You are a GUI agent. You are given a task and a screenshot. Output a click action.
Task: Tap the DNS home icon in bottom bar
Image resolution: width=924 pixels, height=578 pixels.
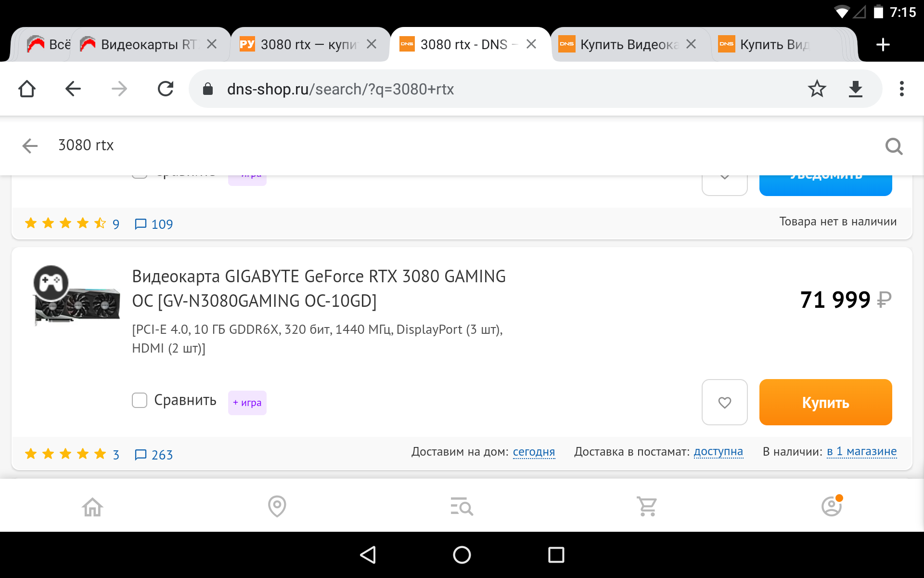click(x=92, y=506)
